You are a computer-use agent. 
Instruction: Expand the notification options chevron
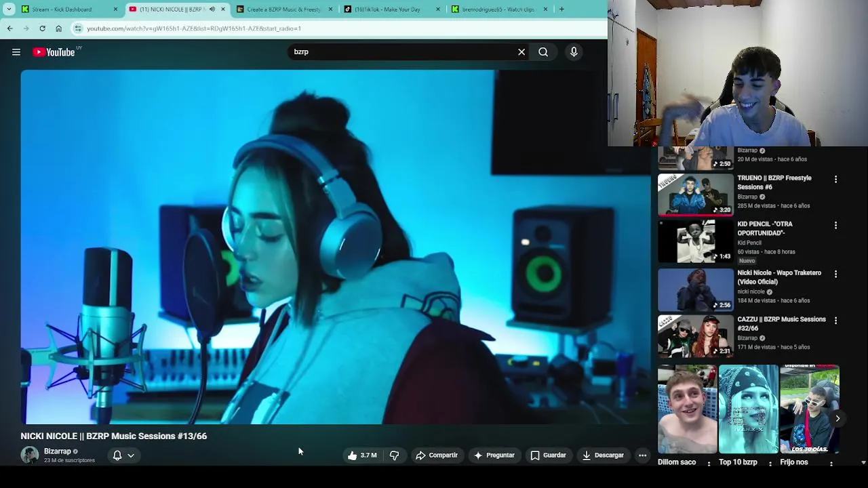click(131, 455)
